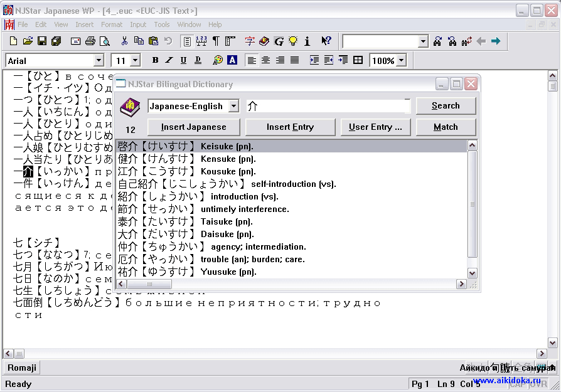Screen dimensions: 561x392
Task: Open the Tools menu
Action: click(x=162, y=24)
